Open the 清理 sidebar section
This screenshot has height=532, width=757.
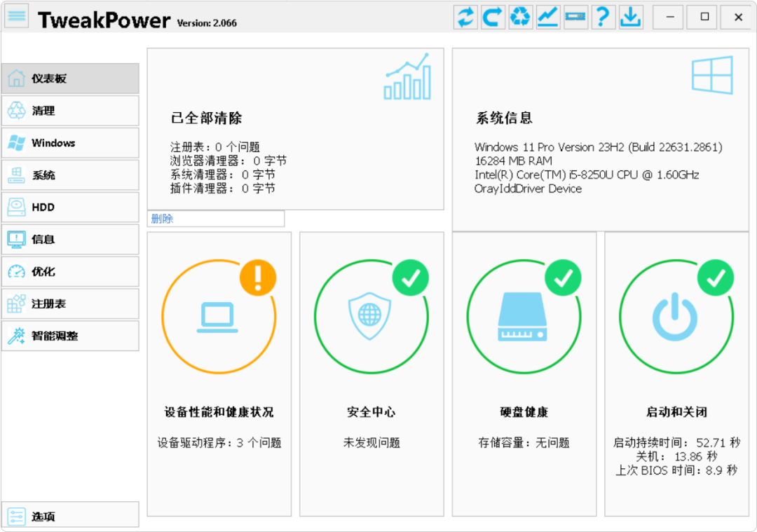[70, 111]
